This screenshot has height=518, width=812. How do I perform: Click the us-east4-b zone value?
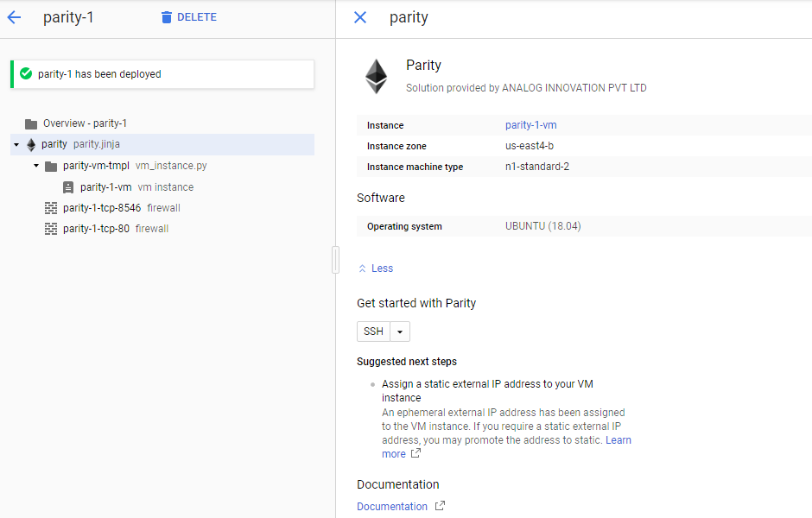(530, 146)
